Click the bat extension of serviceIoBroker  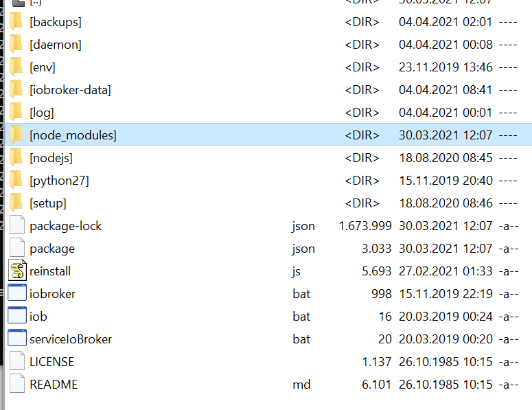(x=301, y=339)
